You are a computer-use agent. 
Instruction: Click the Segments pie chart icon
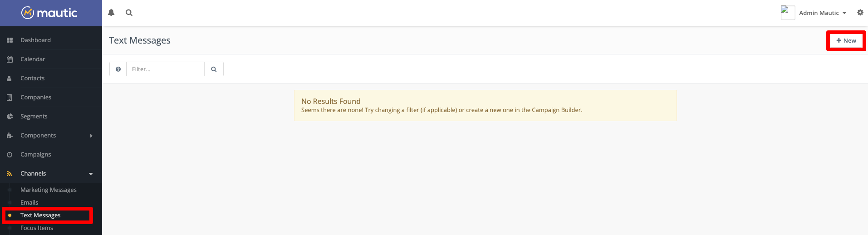(10, 117)
